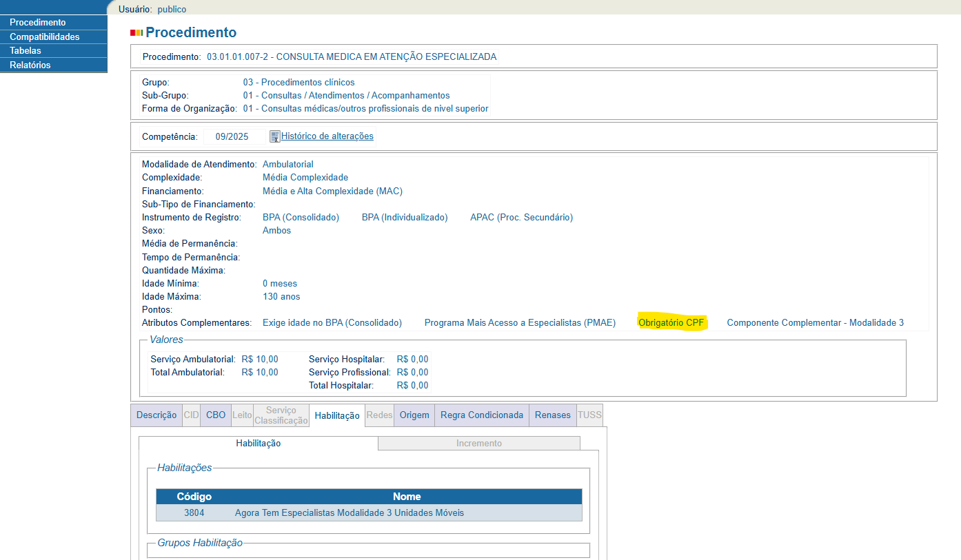Click Total Ambulatorial value R$ 10,00
The width and height of the screenshot is (961, 560).
pyautogui.click(x=260, y=373)
